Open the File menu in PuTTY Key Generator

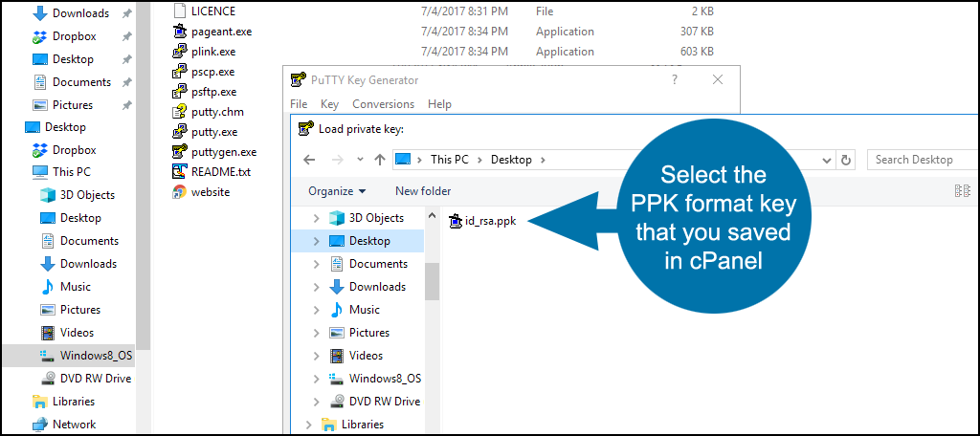coord(299,104)
